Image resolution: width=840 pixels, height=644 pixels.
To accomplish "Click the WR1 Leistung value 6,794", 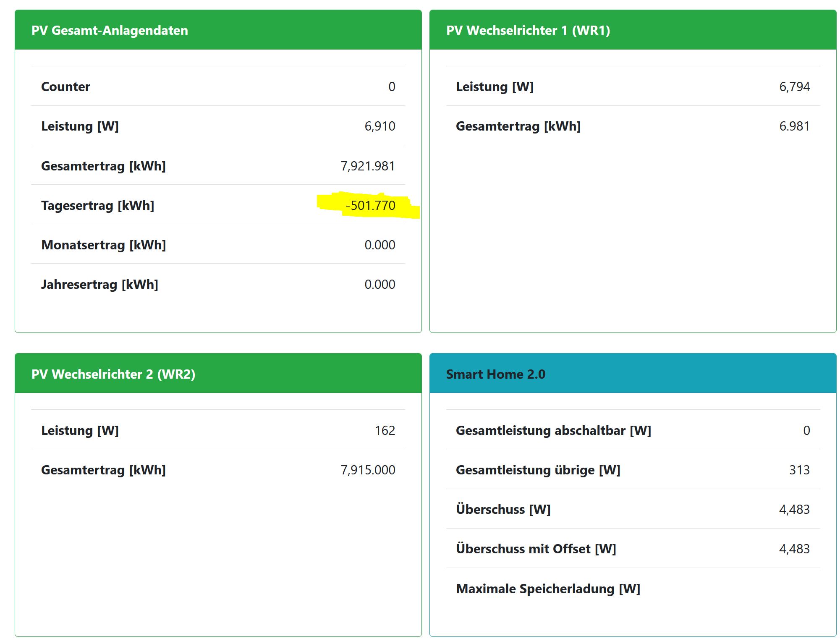I will coord(794,87).
